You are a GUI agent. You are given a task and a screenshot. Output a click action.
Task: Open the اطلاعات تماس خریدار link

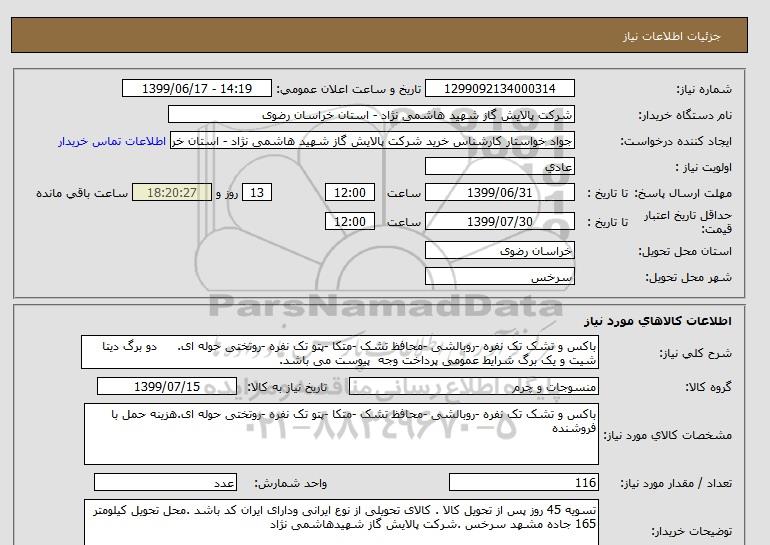coord(114,141)
